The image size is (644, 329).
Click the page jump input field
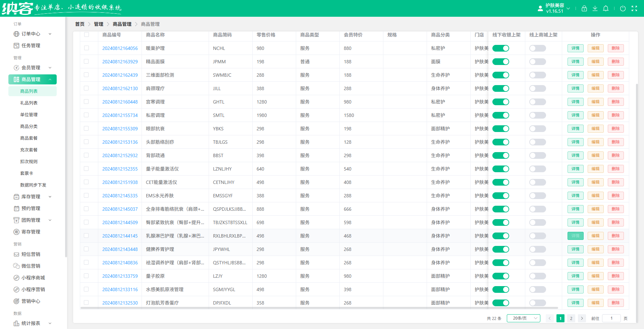[611, 318]
